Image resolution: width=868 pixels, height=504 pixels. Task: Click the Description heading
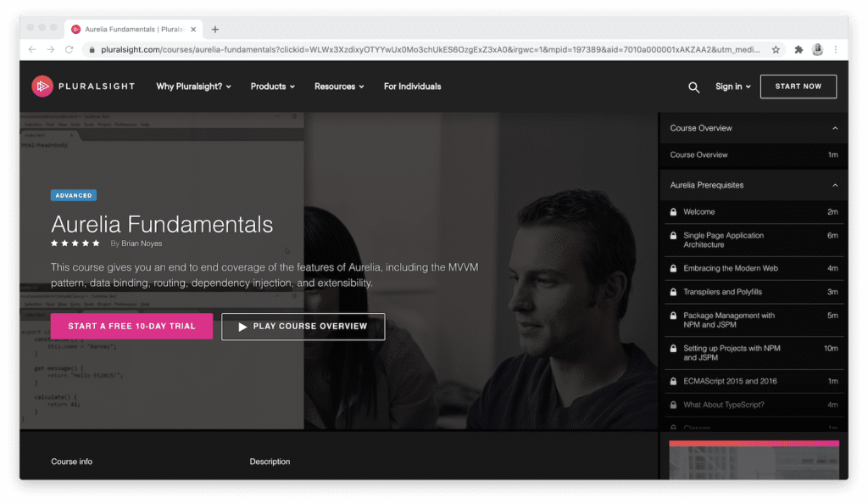tap(270, 462)
